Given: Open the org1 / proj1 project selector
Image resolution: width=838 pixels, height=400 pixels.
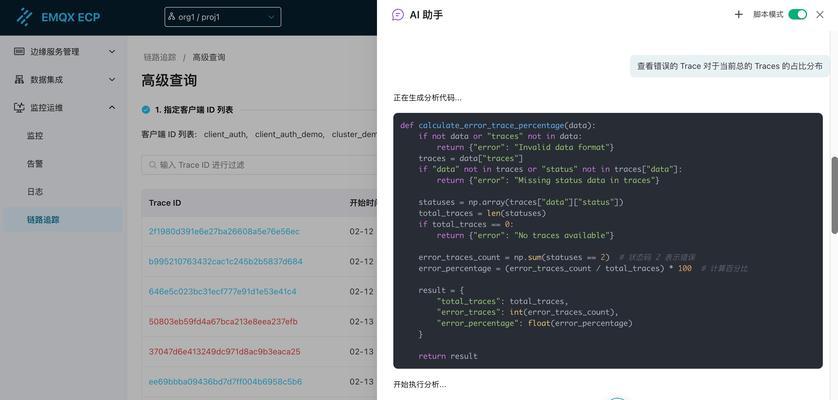Looking at the screenshot, I should tap(222, 17).
